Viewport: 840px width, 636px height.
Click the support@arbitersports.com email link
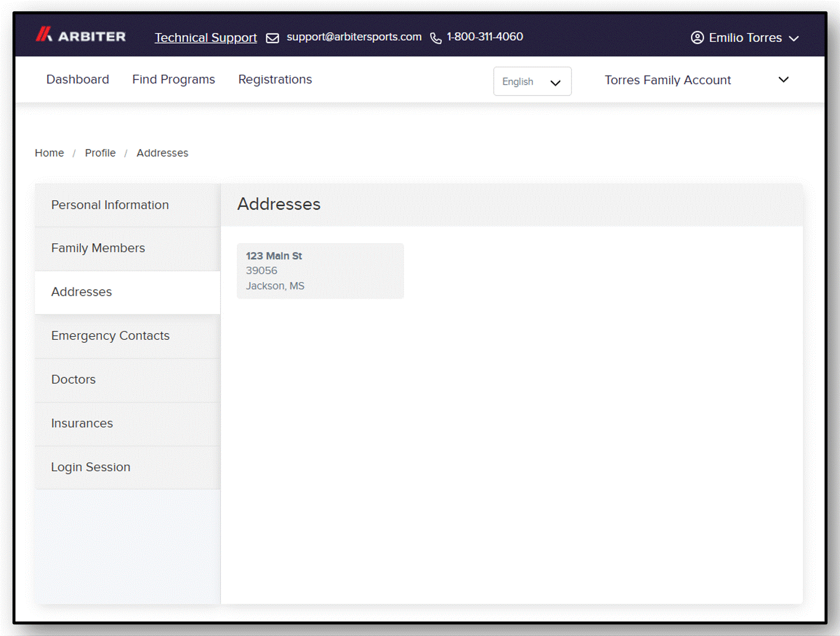pyautogui.click(x=354, y=37)
